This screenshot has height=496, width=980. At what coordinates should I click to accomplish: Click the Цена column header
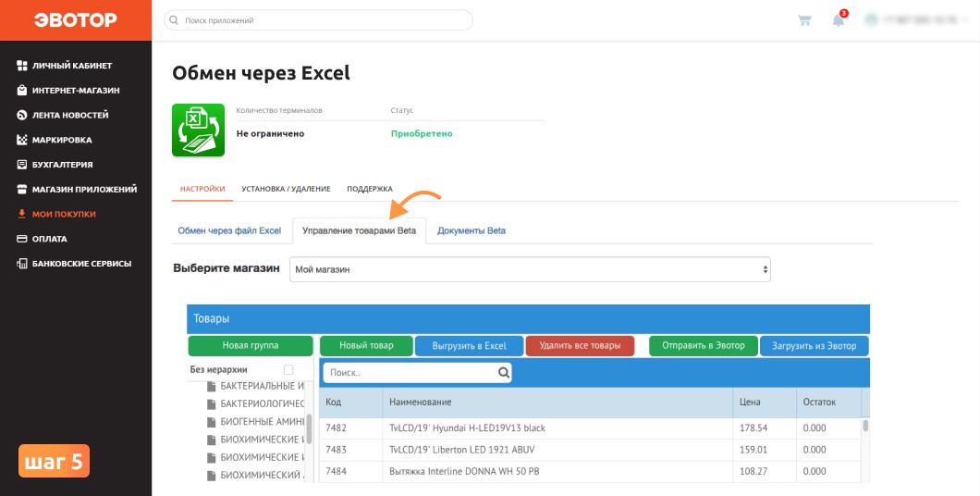point(764,403)
